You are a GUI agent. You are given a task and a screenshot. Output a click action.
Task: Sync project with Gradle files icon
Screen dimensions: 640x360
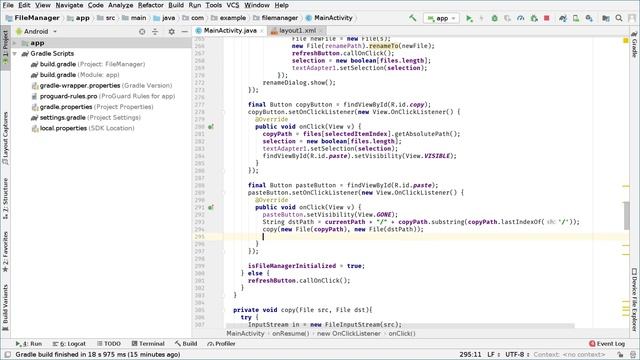[x=563, y=18]
